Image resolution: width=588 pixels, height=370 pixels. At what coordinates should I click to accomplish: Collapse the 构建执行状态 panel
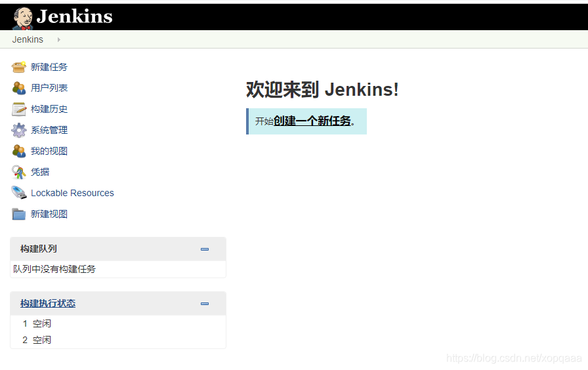(205, 304)
